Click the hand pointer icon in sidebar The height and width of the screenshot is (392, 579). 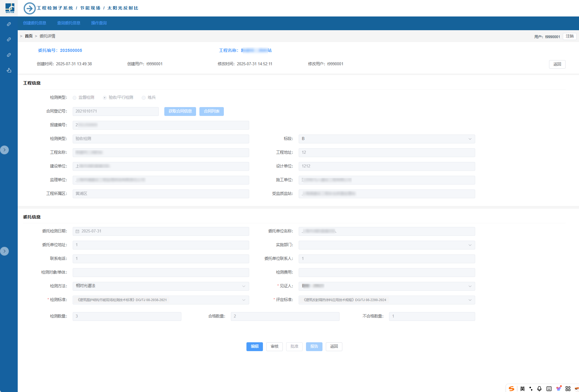pyautogui.click(x=9, y=70)
